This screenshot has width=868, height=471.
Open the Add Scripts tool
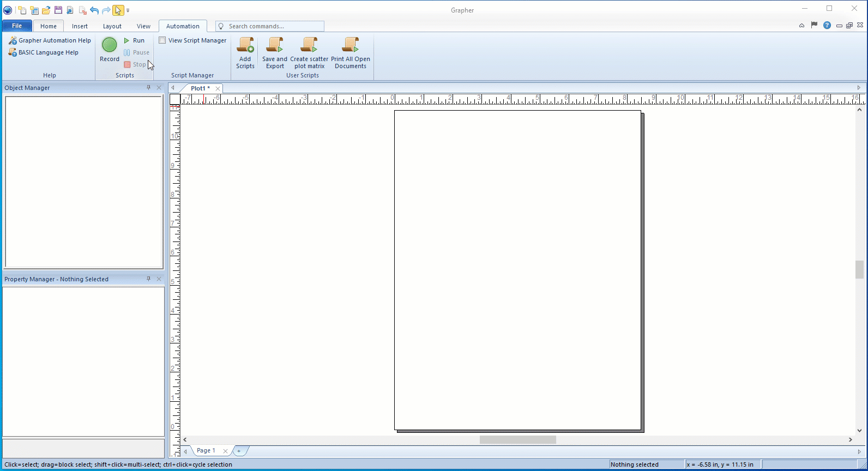245,53
